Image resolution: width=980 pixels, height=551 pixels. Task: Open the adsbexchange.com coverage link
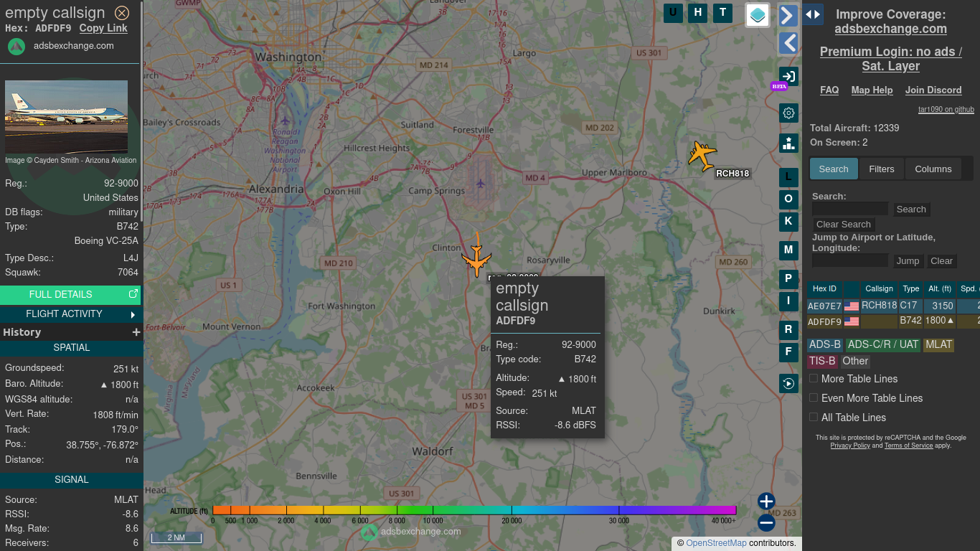coord(890,29)
